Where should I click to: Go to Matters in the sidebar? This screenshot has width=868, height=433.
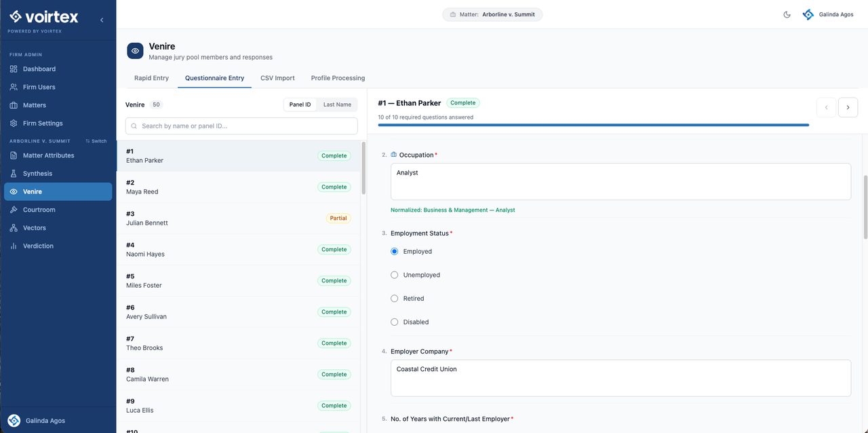(58, 105)
